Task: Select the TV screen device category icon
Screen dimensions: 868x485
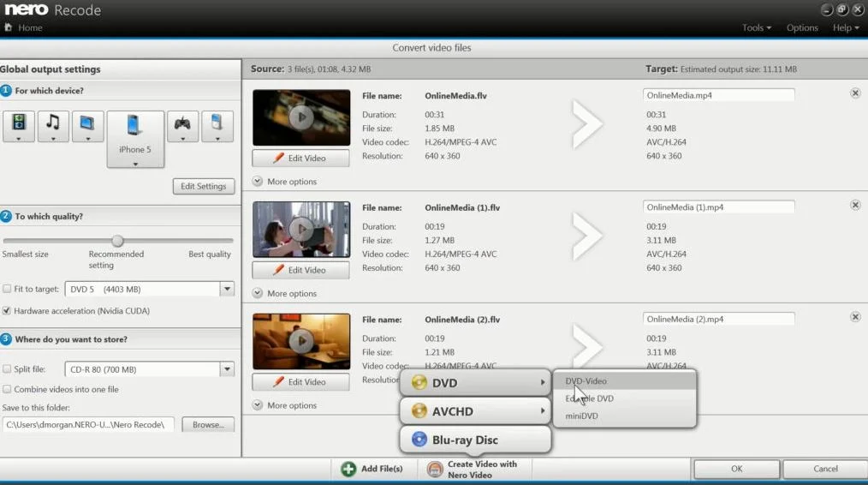Action: click(x=87, y=123)
